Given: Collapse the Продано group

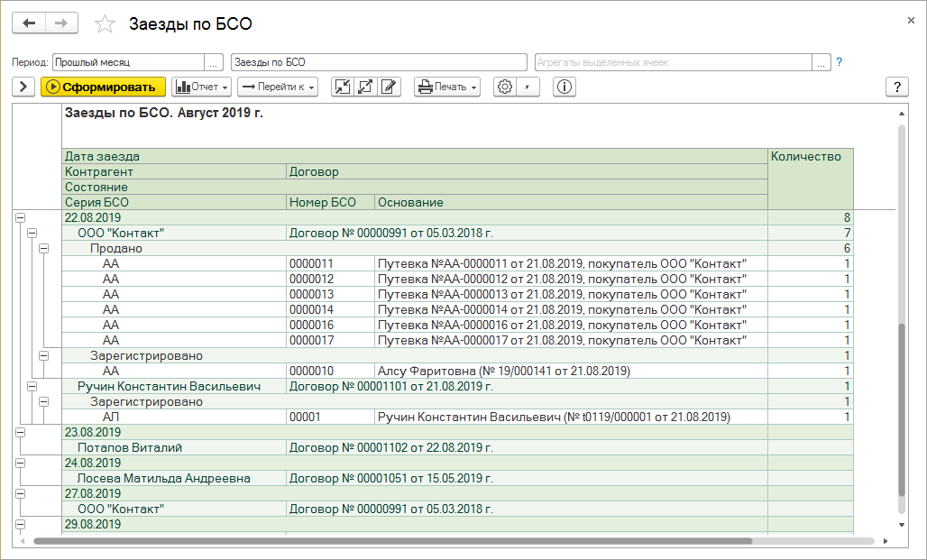Looking at the screenshot, I should [43, 248].
